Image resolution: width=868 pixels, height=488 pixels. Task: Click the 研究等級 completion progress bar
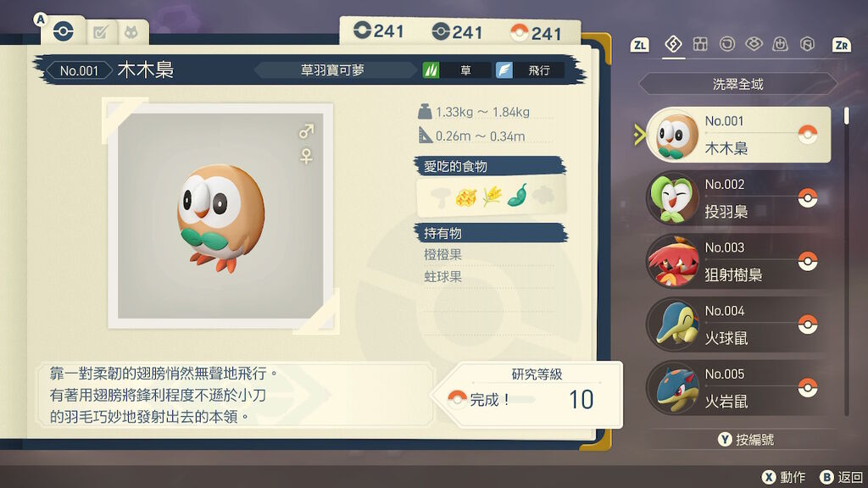504,399
